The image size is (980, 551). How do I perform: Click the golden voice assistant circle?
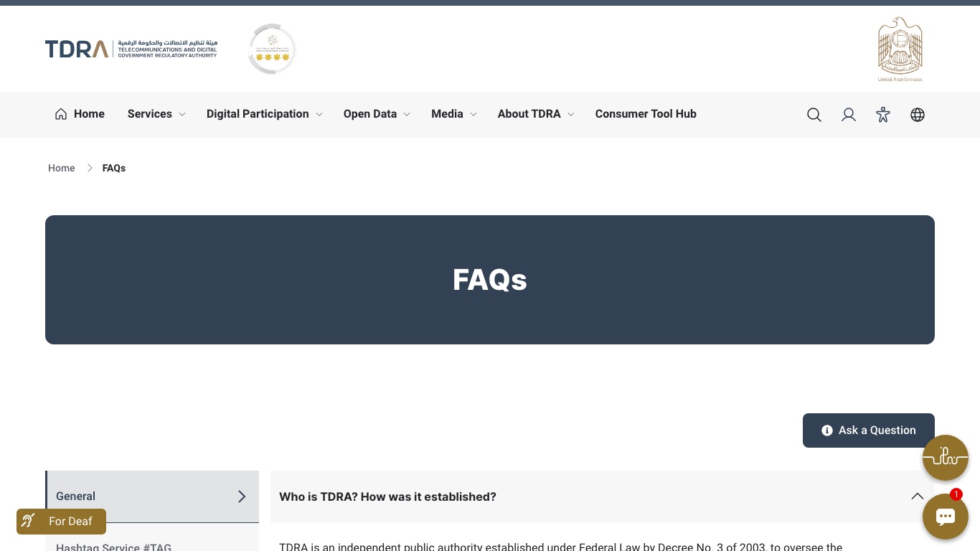[946, 458]
